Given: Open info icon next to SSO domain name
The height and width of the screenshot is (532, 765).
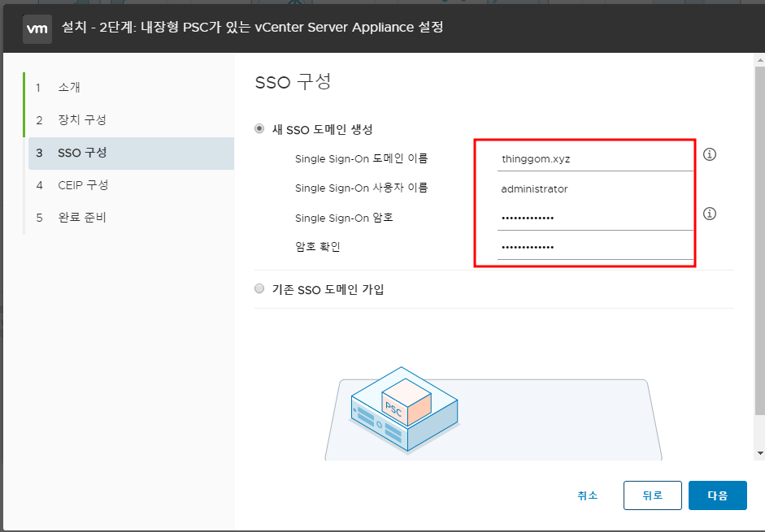Looking at the screenshot, I should pos(710,154).
